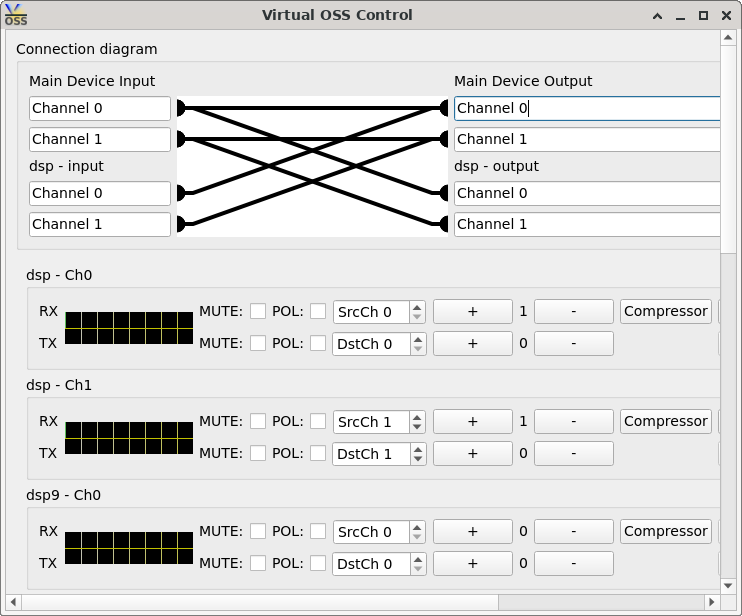
Task: Click the dsp9 - Ch0 level meter
Action: 129,548
